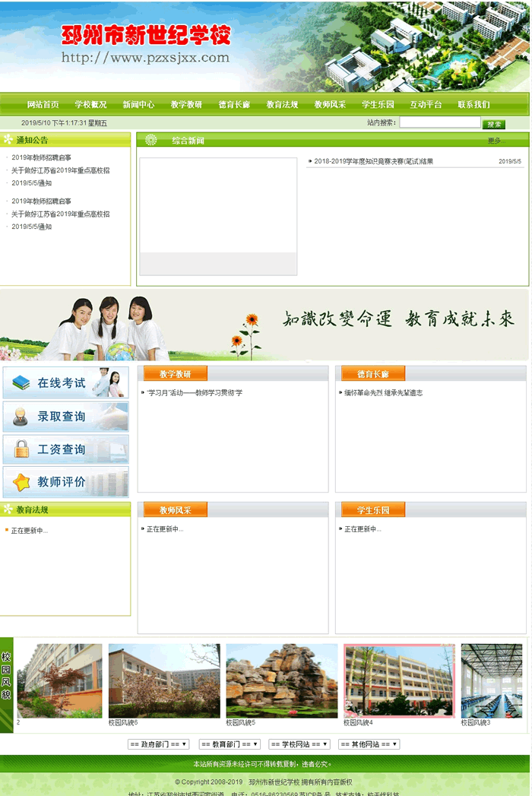
Task: Expand the 其他网站 dropdown
Action: [x=369, y=744]
